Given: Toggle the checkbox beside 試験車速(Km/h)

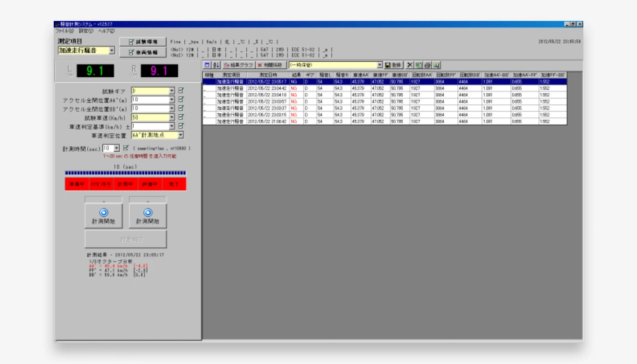Looking at the screenshot, I should click(x=181, y=117).
